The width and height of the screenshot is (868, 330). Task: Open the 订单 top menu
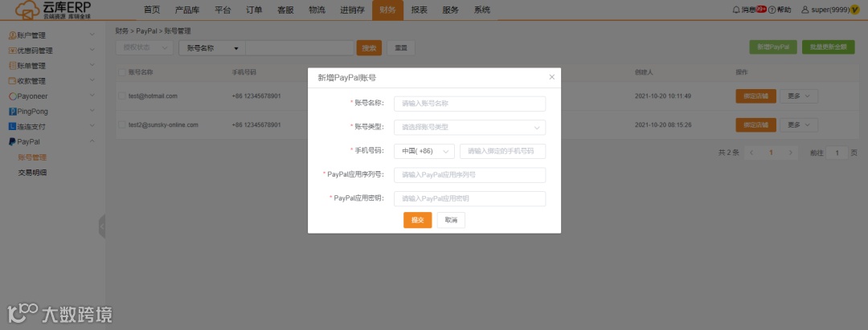pos(254,10)
